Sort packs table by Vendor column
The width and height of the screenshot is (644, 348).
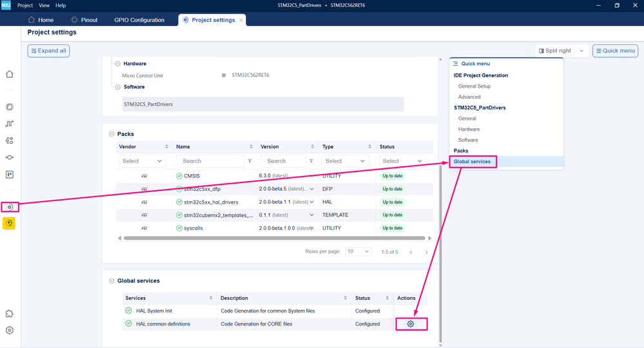coord(167,146)
